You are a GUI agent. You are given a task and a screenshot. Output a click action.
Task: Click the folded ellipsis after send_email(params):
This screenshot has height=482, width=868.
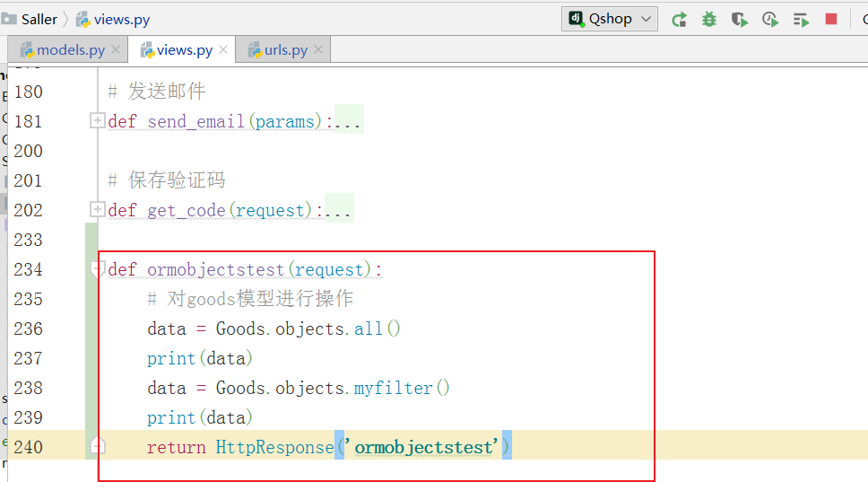(x=349, y=121)
